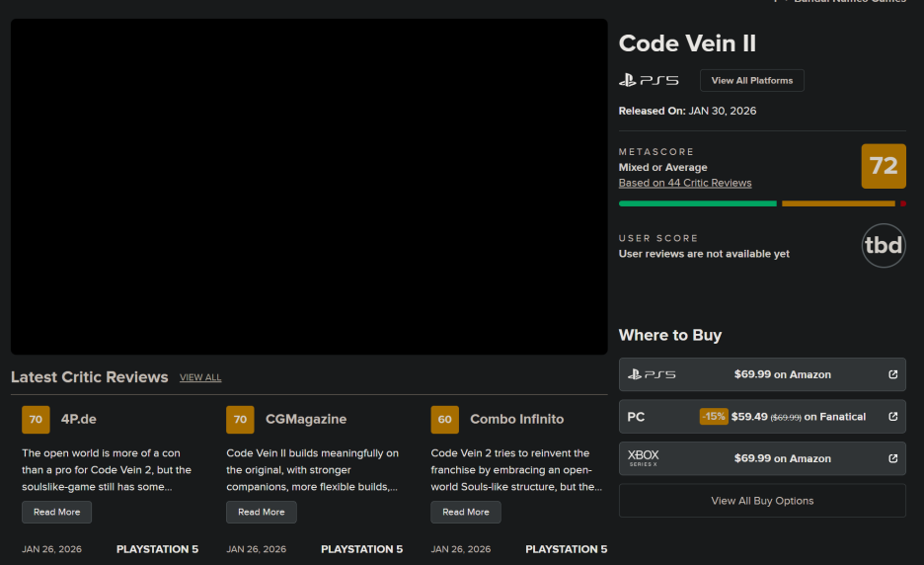This screenshot has width=924, height=565.
Task: Select the $69.99 on Amazon PS5 offer
Action: [762, 374]
